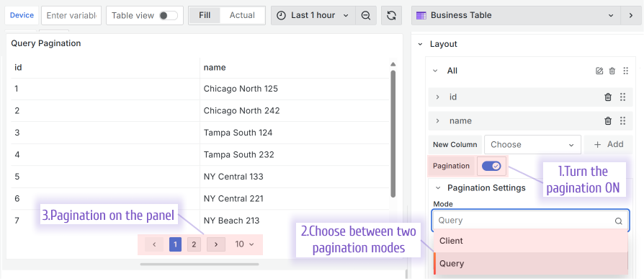Viewport: 644px width, 279px height.
Task: Collapse the Layout section
Action: click(420, 44)
